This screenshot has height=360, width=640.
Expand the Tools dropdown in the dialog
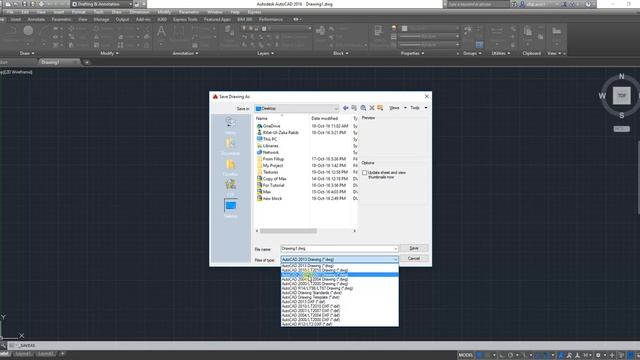click(x=426, y=108)
